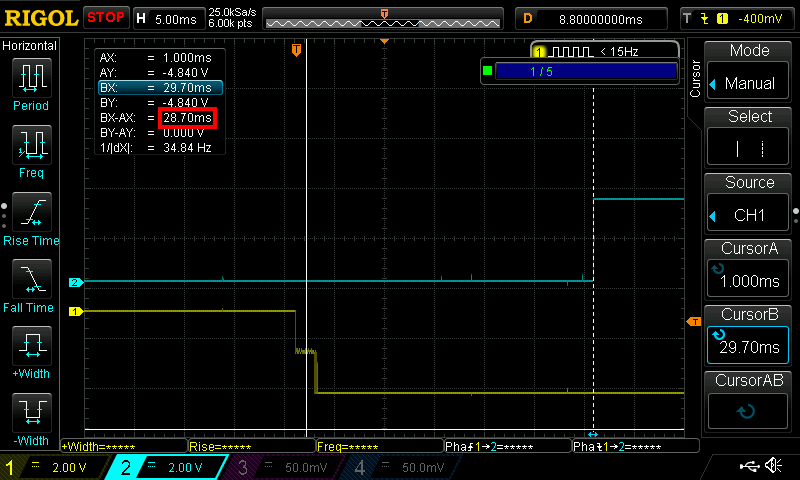The height and width of the screenshot is (480, 800).
Task: Toggle channel 4 at 50.0mV
Action: pyautogui.click(x=401, y=467)
